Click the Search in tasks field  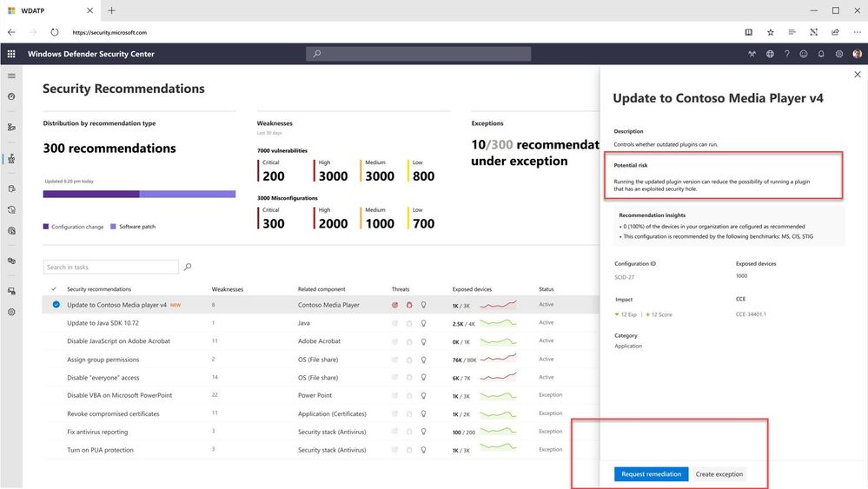pyautogui.click(x=110, y=267)
